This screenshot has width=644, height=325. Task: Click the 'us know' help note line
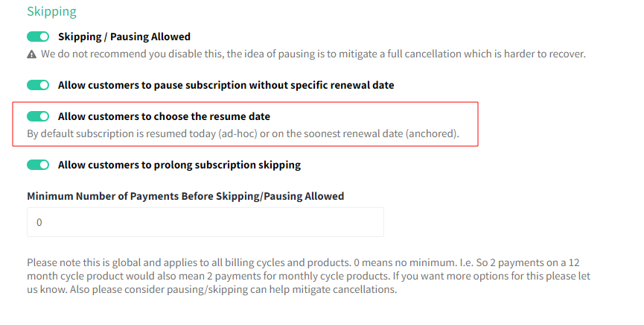tap(212, 290)
